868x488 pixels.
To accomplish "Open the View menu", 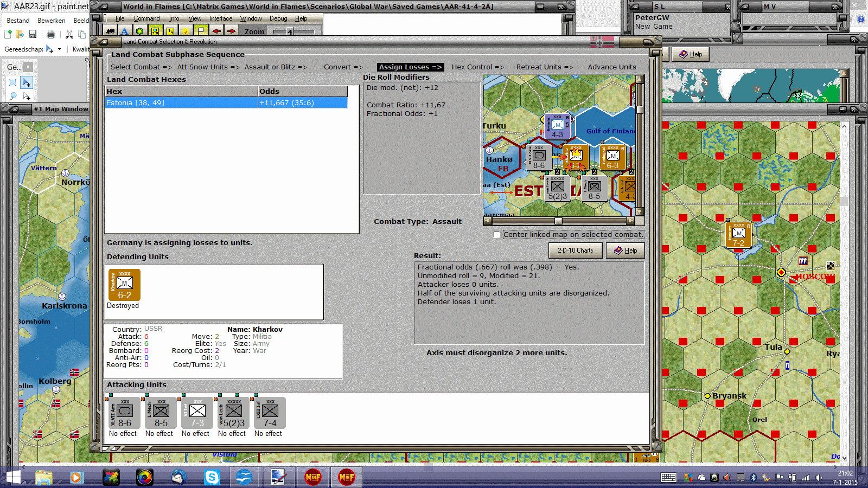I will 195,18.
